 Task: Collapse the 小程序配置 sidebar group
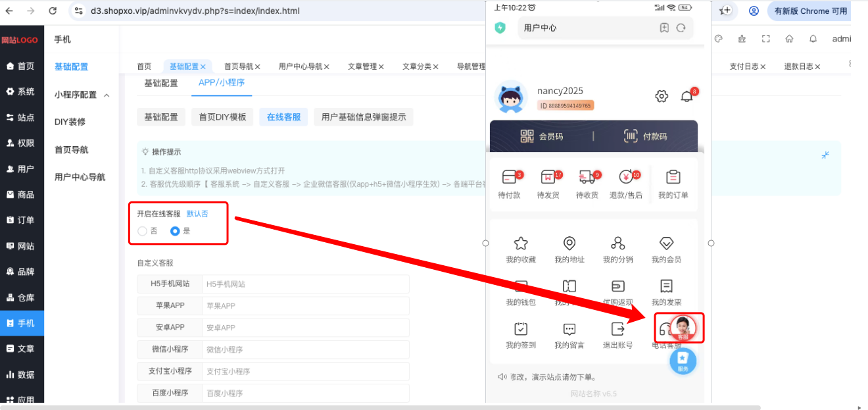[107, 95]
